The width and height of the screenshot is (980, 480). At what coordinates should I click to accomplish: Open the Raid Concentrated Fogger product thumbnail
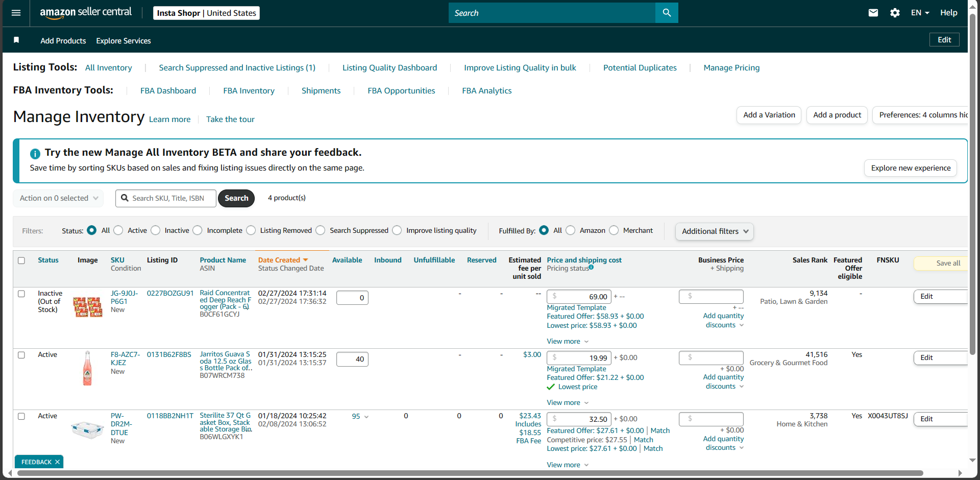tap(87, 307)
